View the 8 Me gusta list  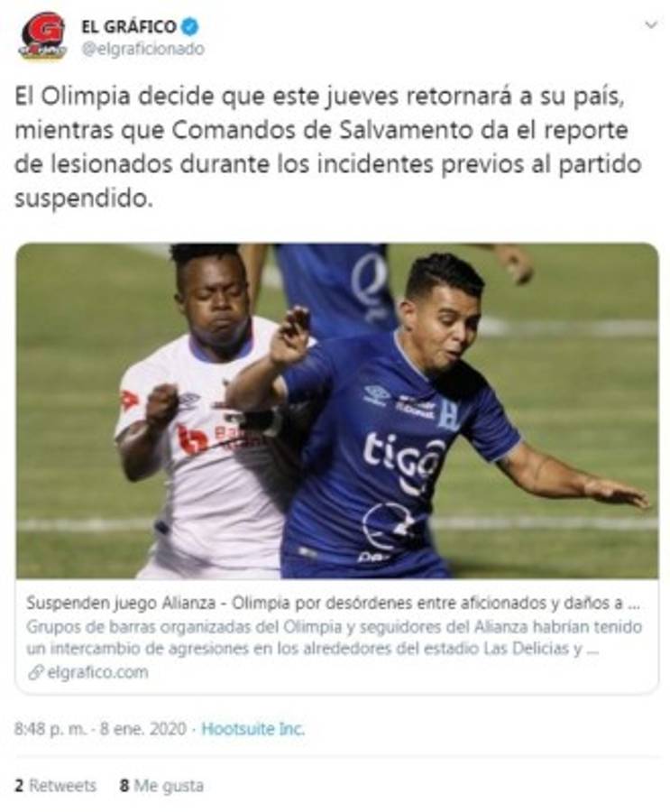point(161,786)
